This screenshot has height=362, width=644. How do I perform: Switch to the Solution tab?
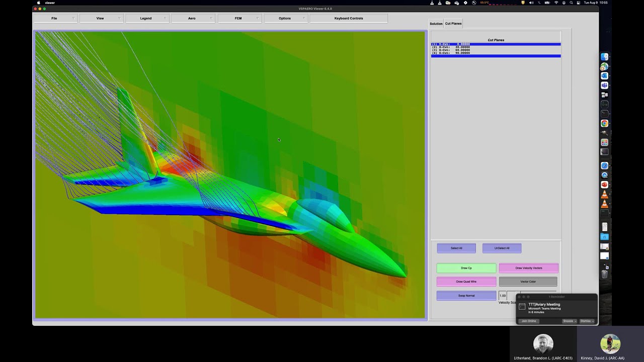[x=436, y=24]
